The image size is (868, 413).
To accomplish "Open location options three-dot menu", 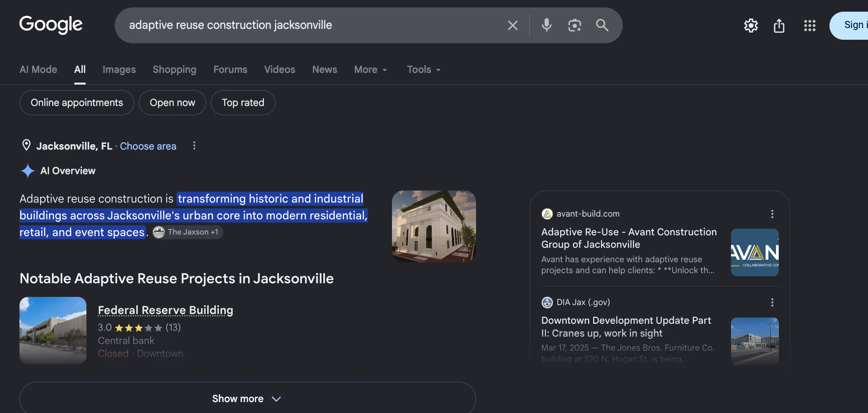I will [x=194, y=146].
